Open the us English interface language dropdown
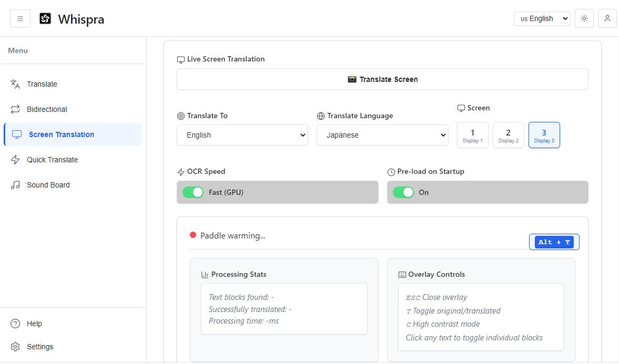Image resolution: width=619 pixels, height=364 pixels. (x=542, y=18)
